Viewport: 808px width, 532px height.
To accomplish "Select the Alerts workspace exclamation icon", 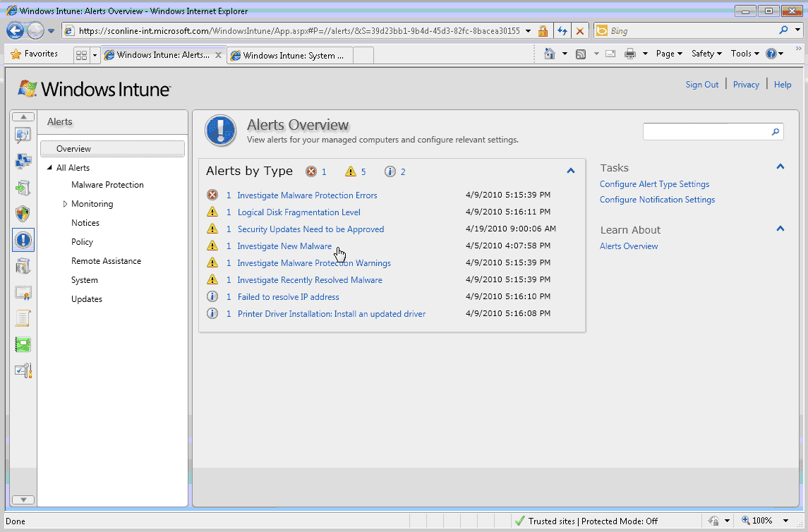I will tap(23, 240).
